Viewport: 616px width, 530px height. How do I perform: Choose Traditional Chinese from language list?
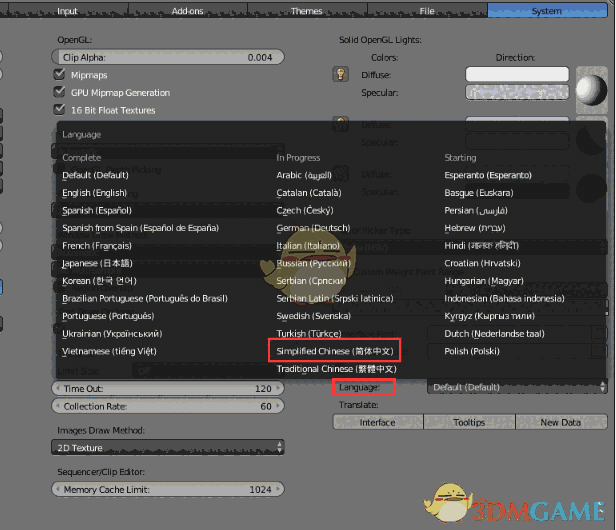[x=336, y=369]
